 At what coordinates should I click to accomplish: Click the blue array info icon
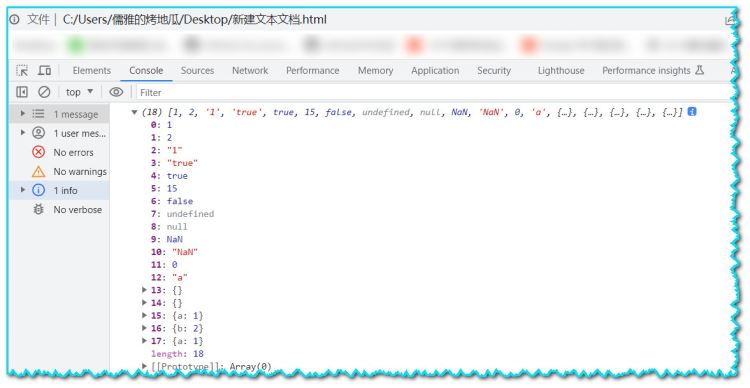(692, 111)
